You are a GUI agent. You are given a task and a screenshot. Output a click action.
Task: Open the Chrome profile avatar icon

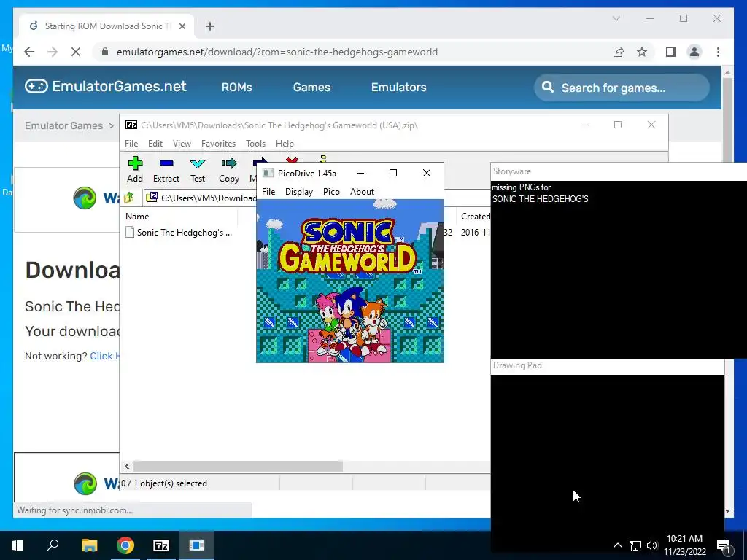pos(694,52)
